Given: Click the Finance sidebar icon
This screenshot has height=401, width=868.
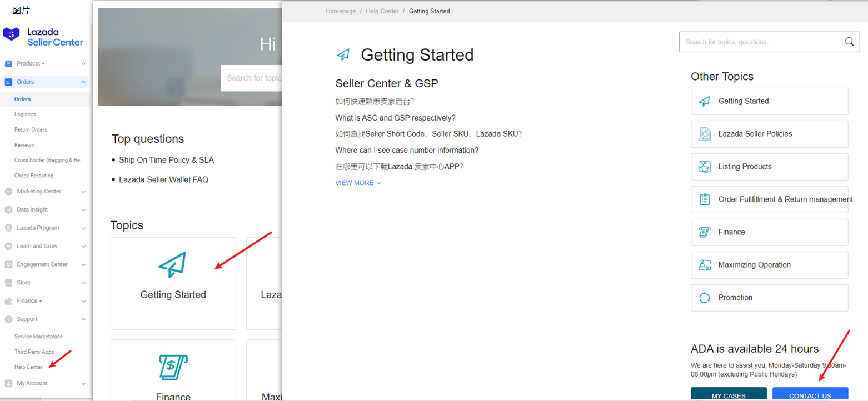Looking at the screenshot, I should click(x=8, y=301).
